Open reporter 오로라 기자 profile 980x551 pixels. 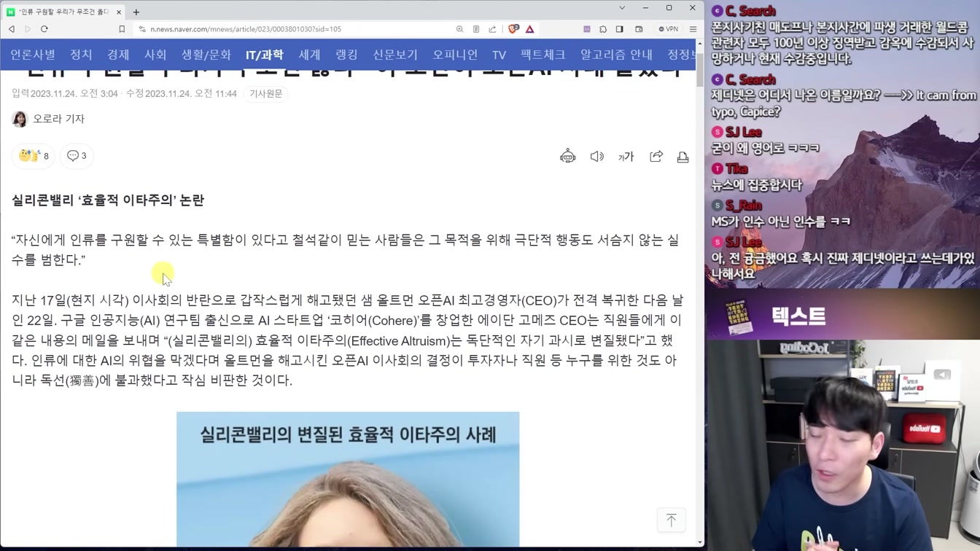(48, 119)
